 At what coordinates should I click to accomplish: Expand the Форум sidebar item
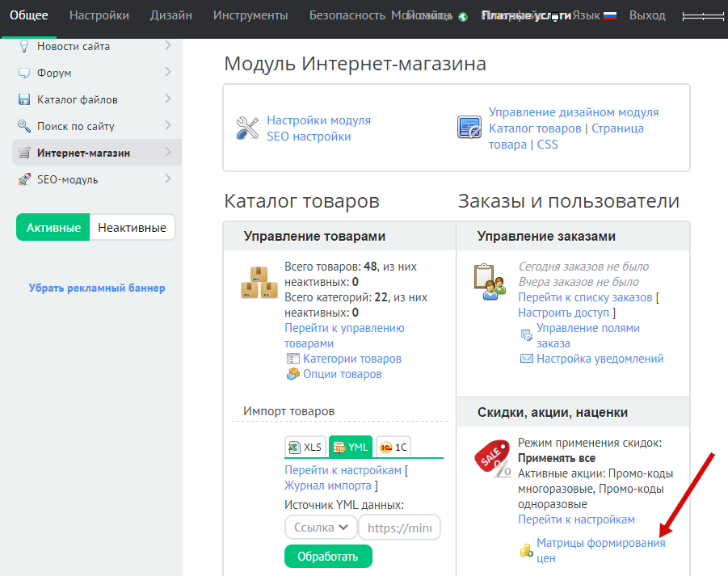pyautogui.click(x=167, y=73)
